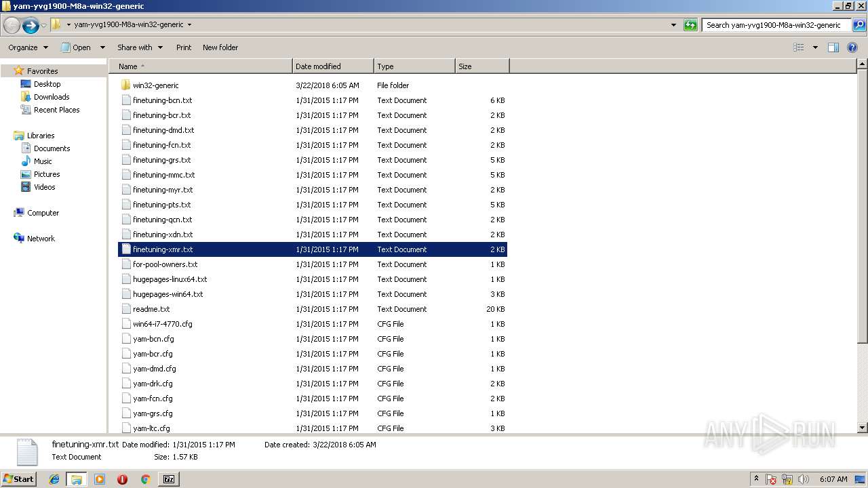
Task: Click the search box for yam-yvg1900 folder
Action: 776,25
